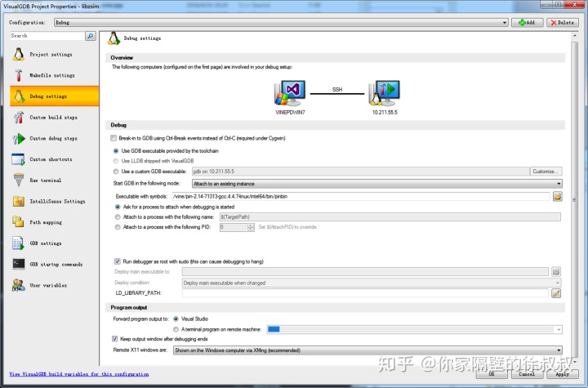Open User variables page

[55, 285]
